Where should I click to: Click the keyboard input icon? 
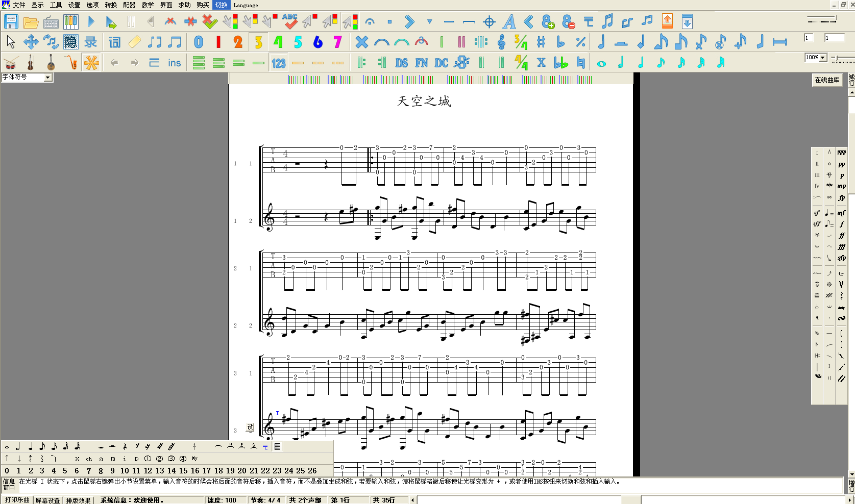coord(51,22)
